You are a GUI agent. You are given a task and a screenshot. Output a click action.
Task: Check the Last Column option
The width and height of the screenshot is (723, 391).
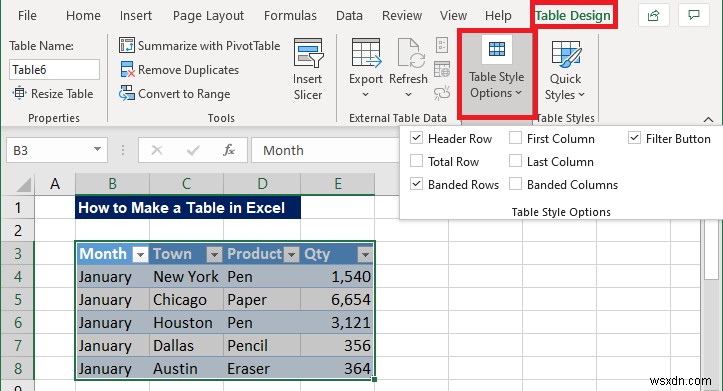516,160
